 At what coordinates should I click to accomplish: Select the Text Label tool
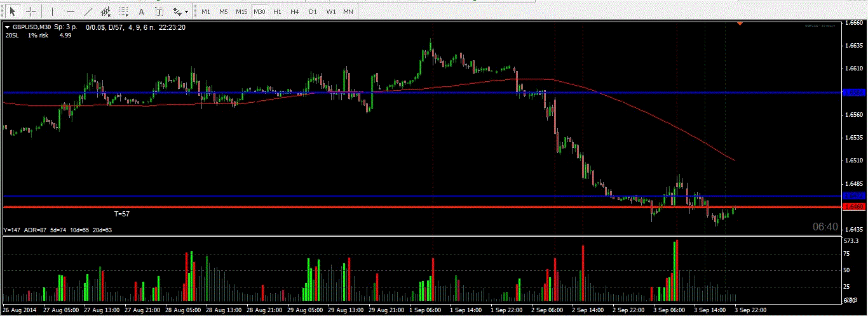point(159,11)
